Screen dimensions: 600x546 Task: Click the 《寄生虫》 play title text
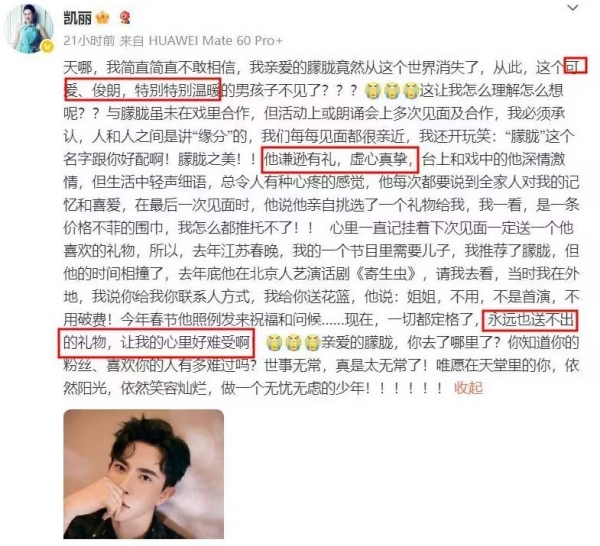click(385, 274)
